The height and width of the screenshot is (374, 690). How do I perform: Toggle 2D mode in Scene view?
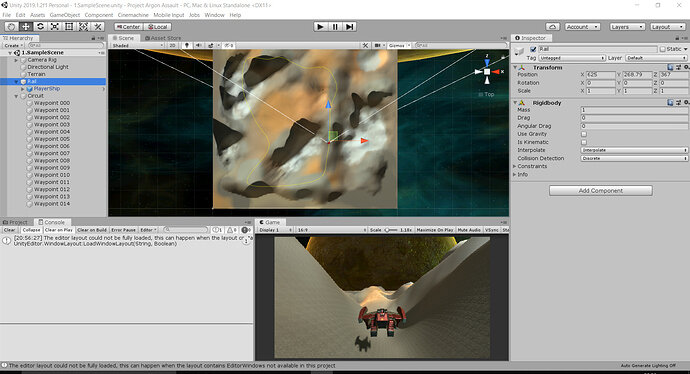[x=172, y=45]
